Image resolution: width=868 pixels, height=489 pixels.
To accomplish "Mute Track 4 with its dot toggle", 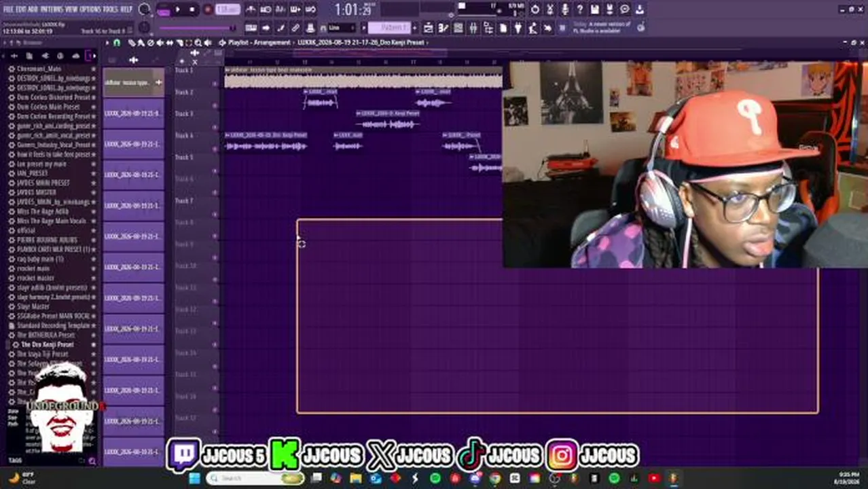I will [215, 149].
